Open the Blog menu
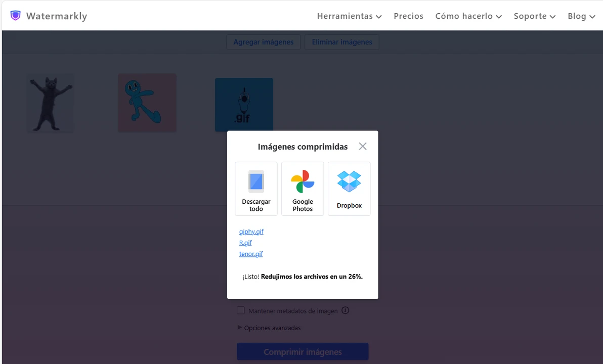This screenshot has height=364, width=603. coord(581,16)
